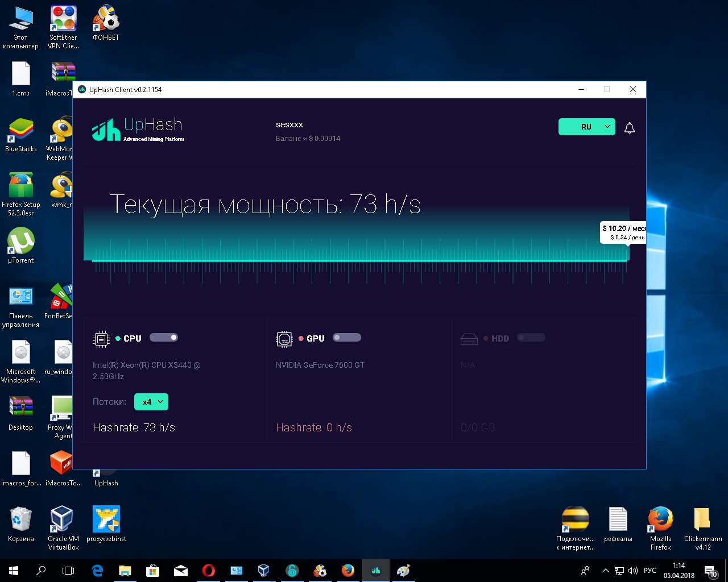Open the Action Center notifications
The image size is (728, 582).
(711, 571)
